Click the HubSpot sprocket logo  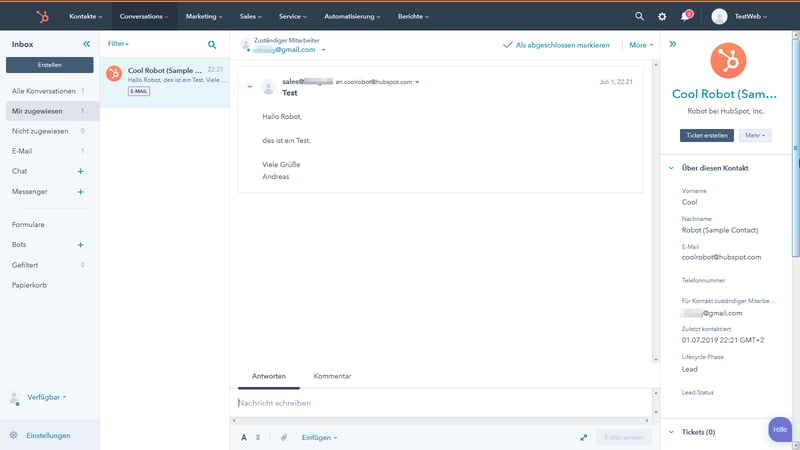pyautogui.click(x=41, y=16)
